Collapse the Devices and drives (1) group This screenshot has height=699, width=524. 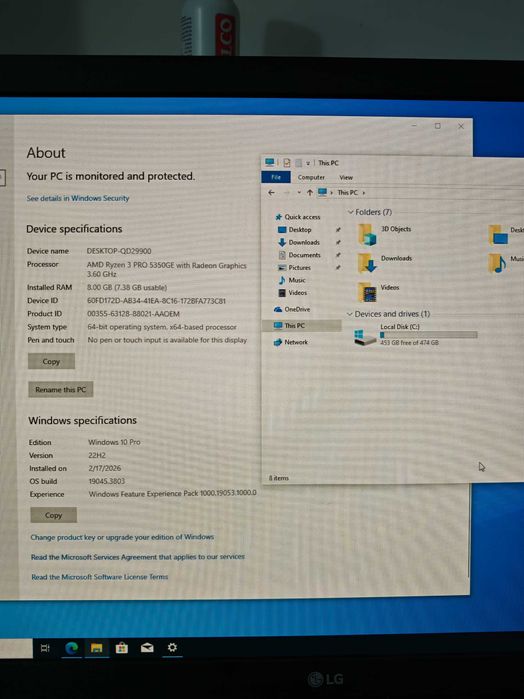coord(350,314)
